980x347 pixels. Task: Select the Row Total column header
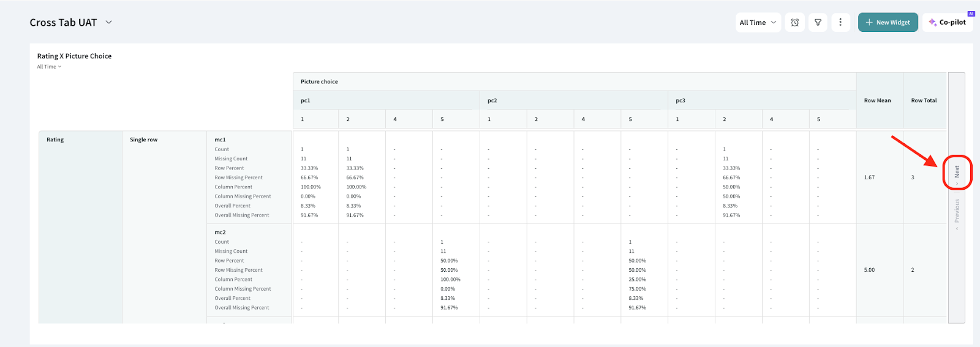(924, 100)
